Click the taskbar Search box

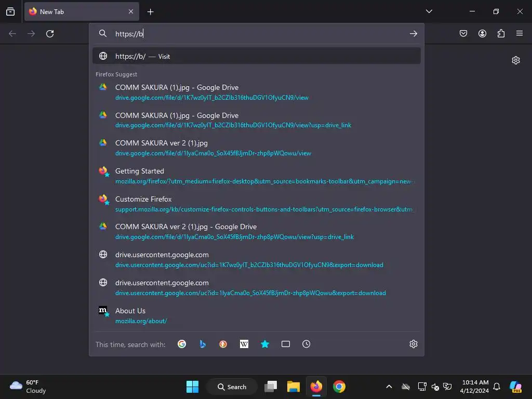(x=232, y=387)
